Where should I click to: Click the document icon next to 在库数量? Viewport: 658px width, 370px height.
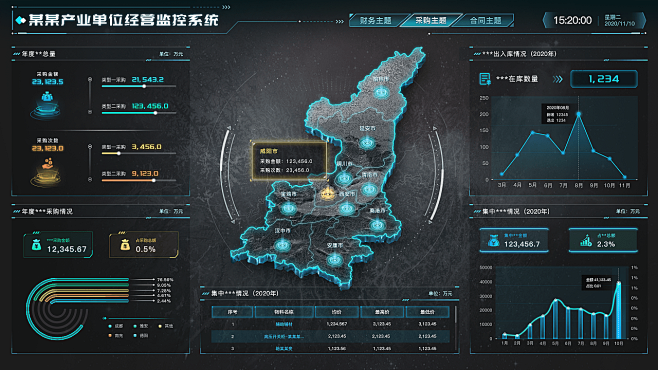485,79
